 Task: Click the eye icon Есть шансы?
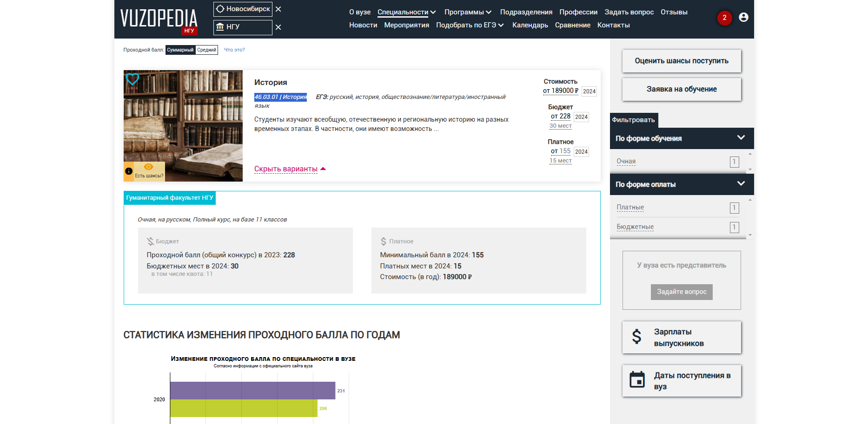[149, 167]
